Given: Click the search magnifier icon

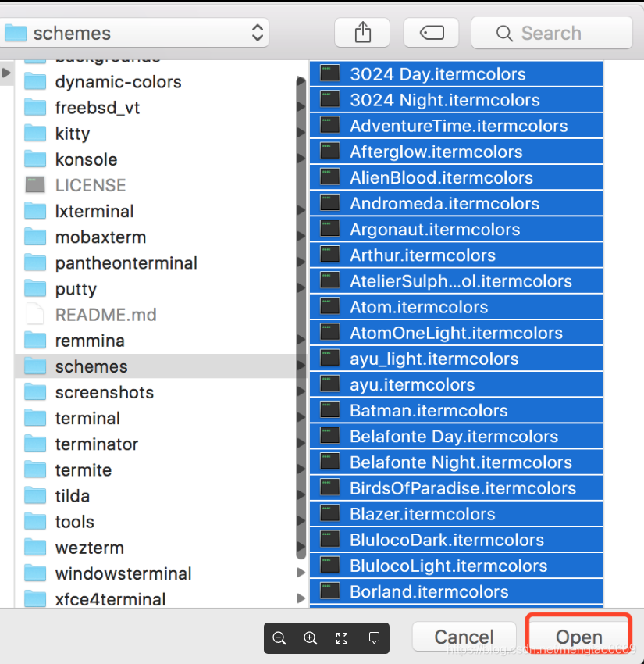Looking at the screenshot, I should 504,33.
